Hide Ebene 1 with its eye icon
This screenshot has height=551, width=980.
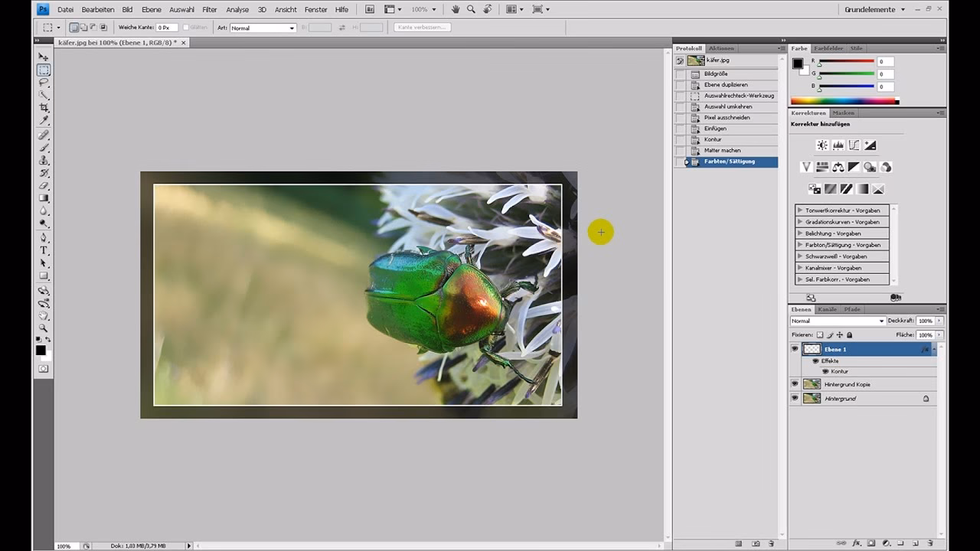click(x=795, y=348)
